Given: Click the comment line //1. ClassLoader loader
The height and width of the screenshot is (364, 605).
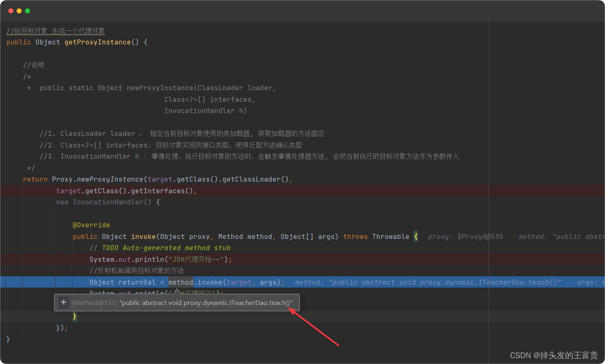Looking at the screenshot, I should (182, 133).
